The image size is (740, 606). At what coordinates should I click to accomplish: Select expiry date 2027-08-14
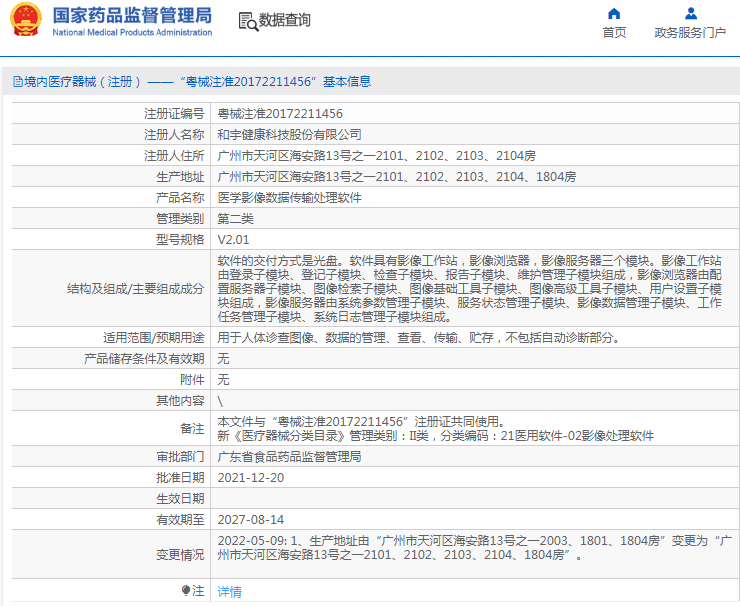[x=251, y=520]
